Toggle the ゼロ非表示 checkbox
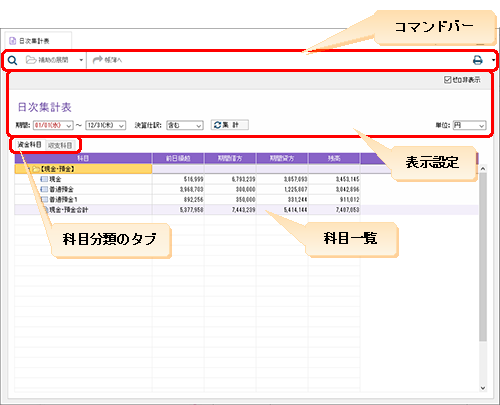500x405 pixels. 447,80
